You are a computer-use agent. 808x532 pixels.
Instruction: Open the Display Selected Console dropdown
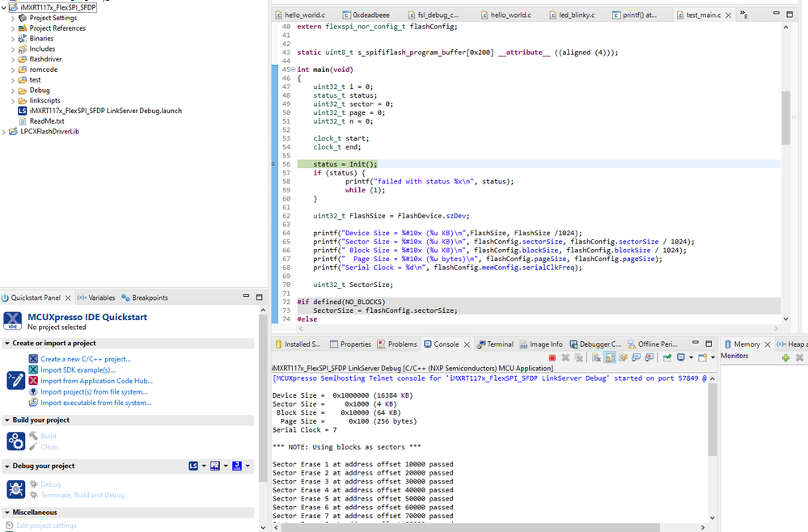692,357
